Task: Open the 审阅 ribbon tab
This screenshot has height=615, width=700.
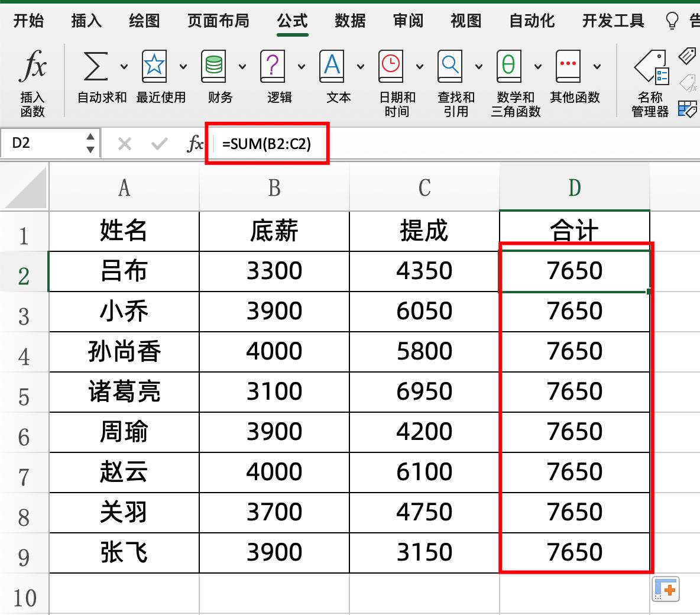Action: (x=407, y=21)
